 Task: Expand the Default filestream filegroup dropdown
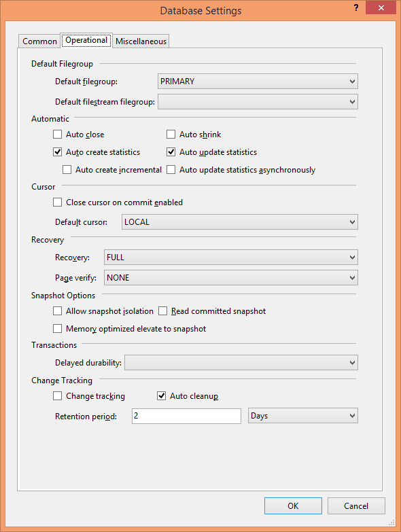coord(258,102)
